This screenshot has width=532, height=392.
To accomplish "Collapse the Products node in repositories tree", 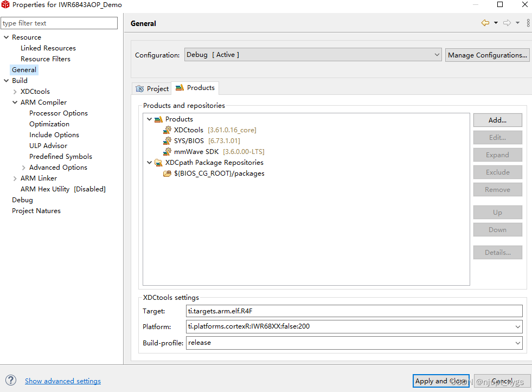I will click(149, 119).
